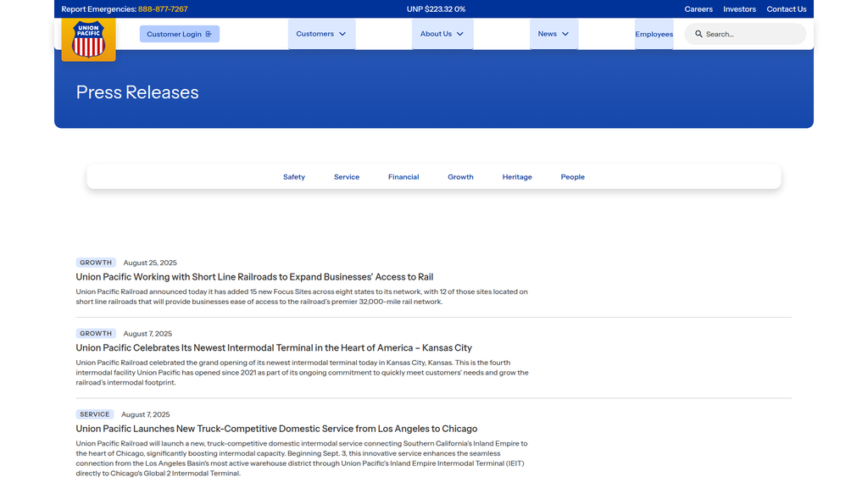Click the GROWTH tag dated August 25, 2025

[x=96, y=263]
